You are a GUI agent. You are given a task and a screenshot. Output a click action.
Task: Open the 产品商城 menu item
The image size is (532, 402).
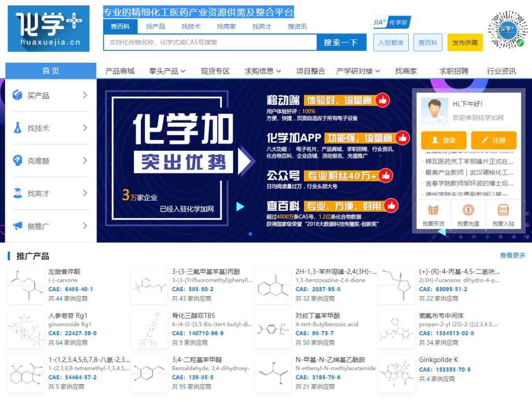click(x=120, y=71)
